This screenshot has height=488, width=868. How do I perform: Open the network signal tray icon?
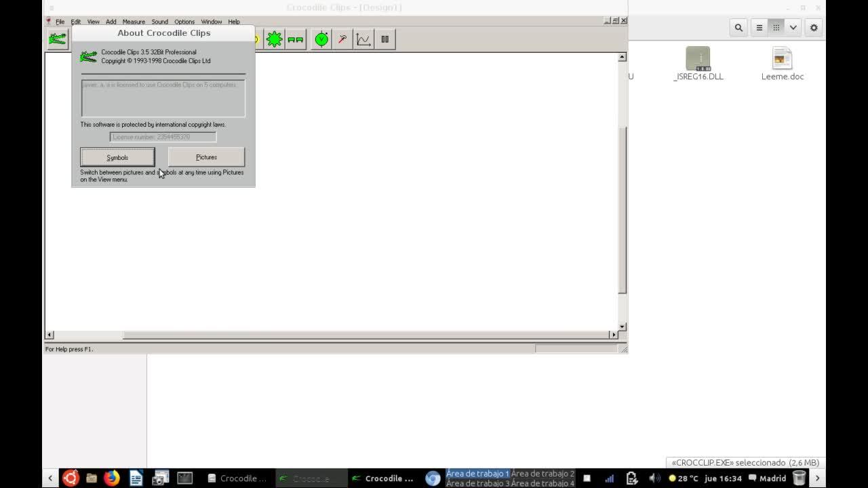(x=609, y=479)
